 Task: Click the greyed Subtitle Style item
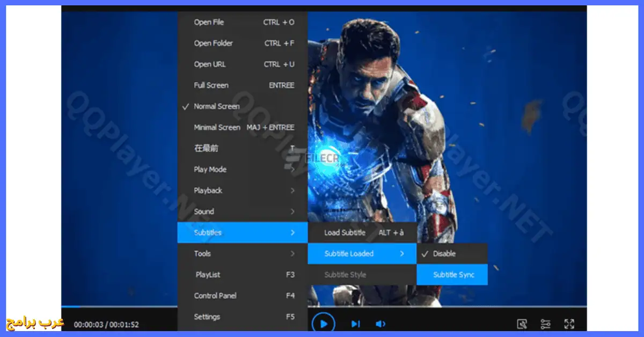tap(362, 275)
